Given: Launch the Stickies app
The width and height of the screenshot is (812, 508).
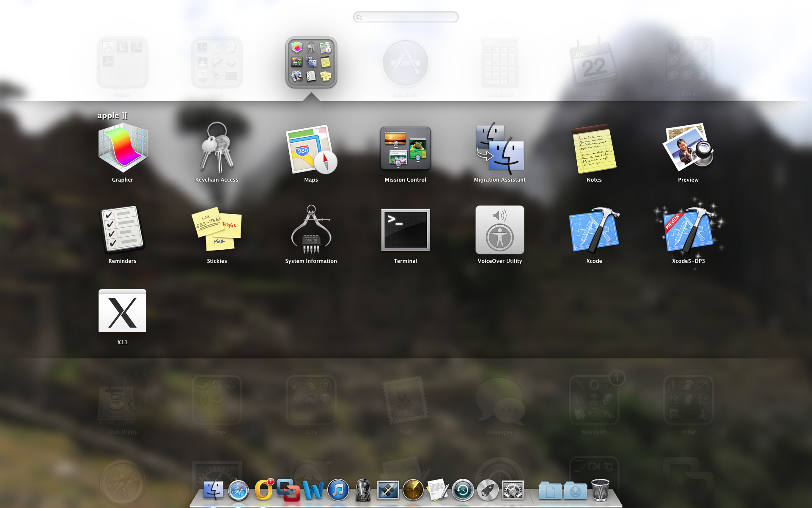Looking at the screenshot, I should [x=217, y=229].
